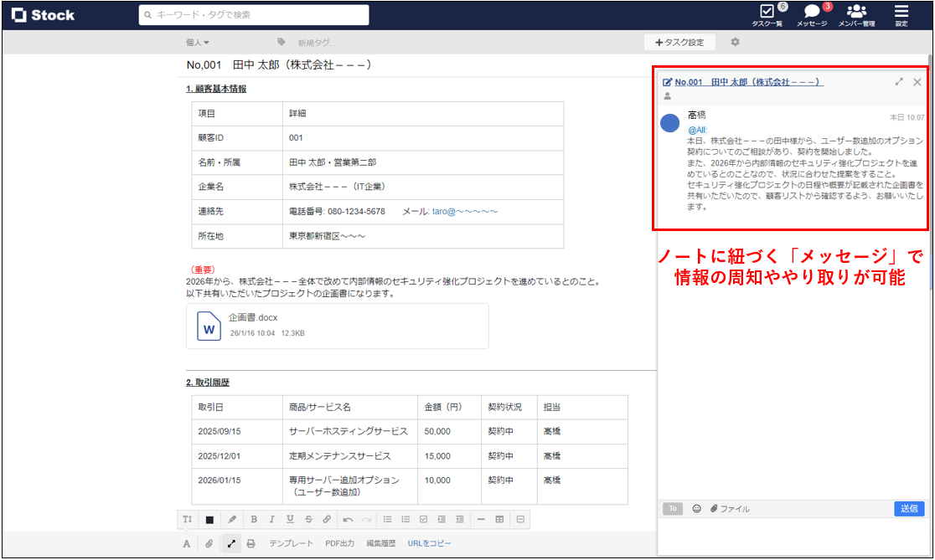
Task: Select the highlighter pen formatting icon
Action: [x=231, y=519]
